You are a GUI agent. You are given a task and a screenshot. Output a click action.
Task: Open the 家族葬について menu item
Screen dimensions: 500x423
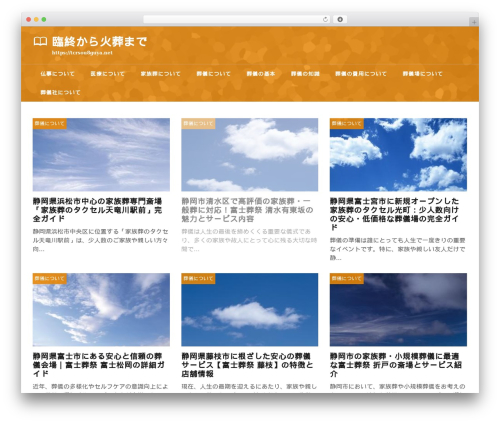160,74
